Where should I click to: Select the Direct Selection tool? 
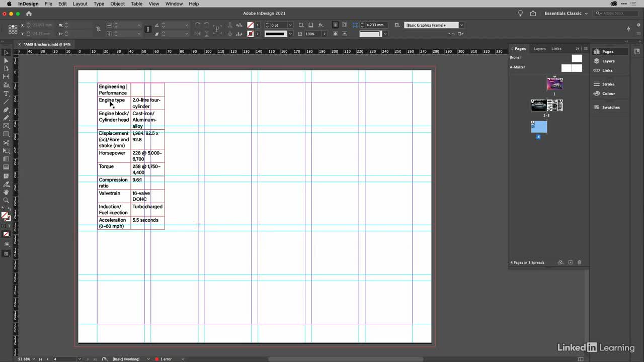tap(6, 60)
